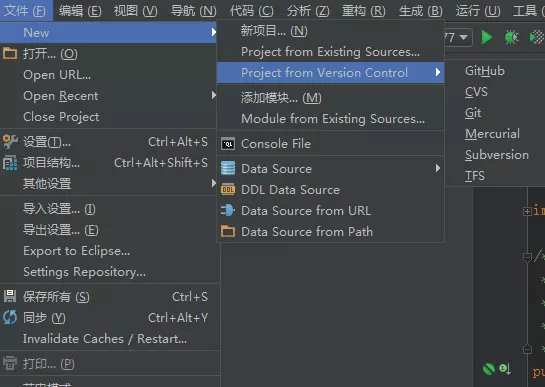Click the Debug bug icon
Screen dimensions: 545x387
pos(511,37)
